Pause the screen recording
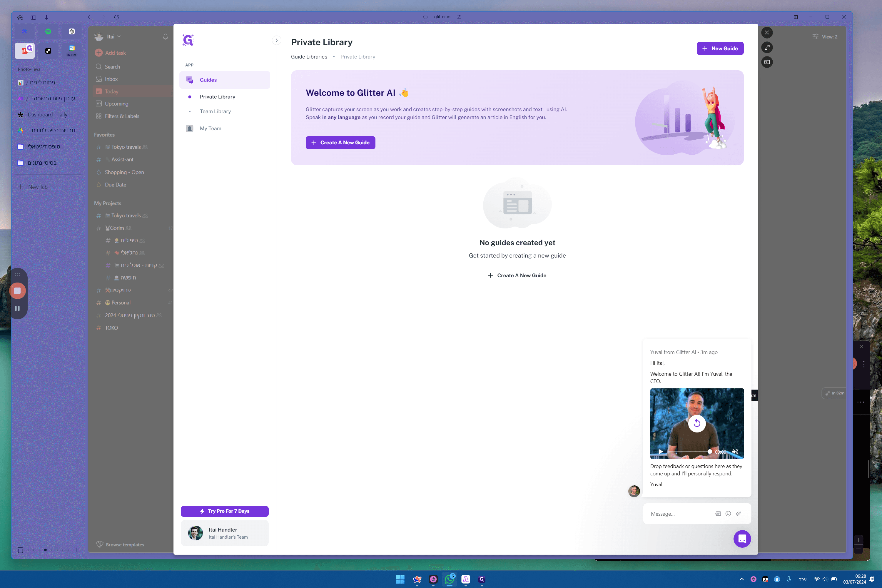The width and height of the screenshot is (882, 588). point(17,308)
